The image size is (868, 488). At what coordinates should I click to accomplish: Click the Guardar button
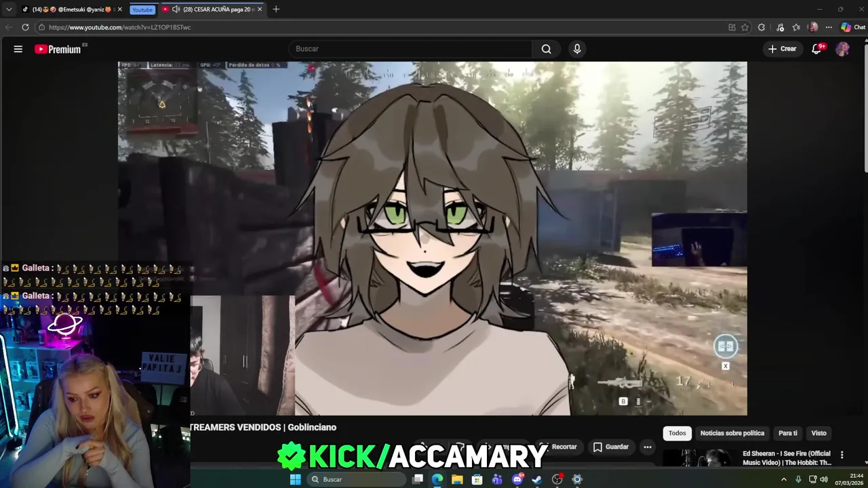pos(611,447)
